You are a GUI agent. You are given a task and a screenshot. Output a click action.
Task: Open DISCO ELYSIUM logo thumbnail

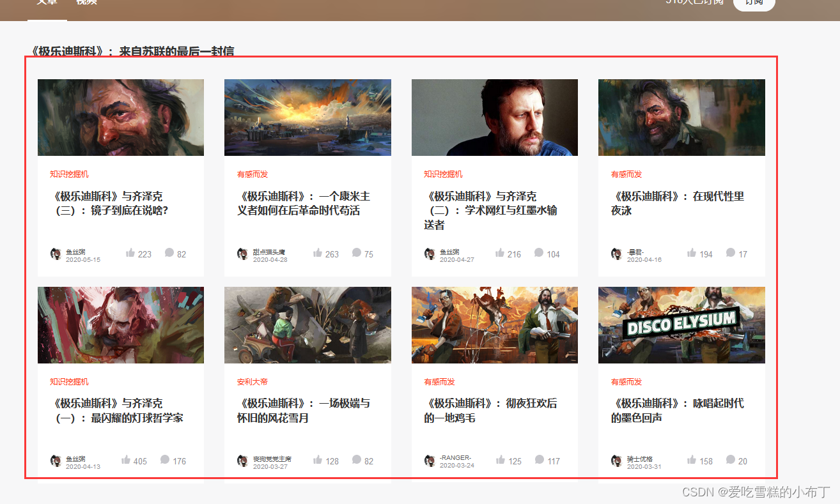(x=681, y=325)
